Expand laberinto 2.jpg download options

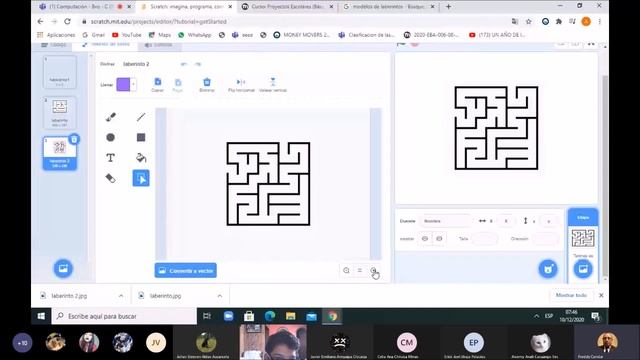click(x=121, y=296)
